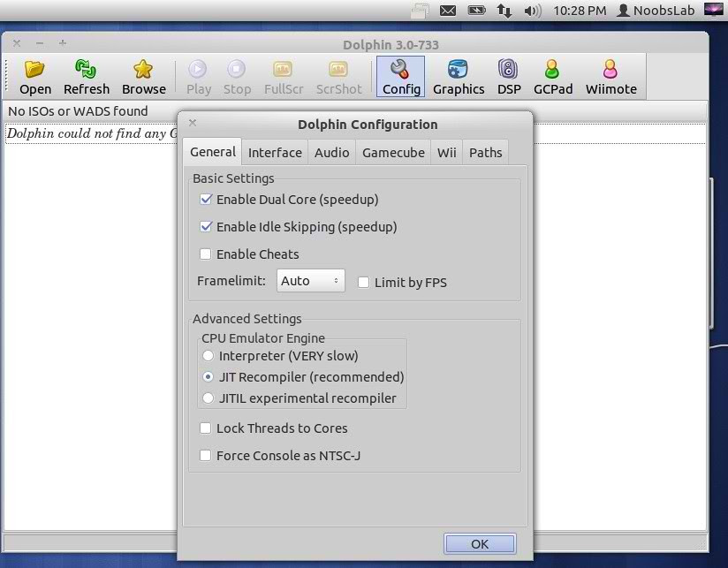Open GCPad controller settings
The width and height of the screenshot is (728, 568).
click(552, 77)
